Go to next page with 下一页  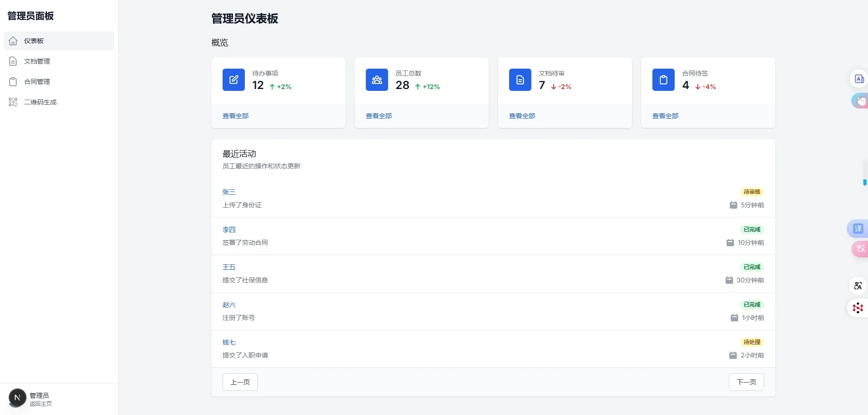[x=747, y=382]
